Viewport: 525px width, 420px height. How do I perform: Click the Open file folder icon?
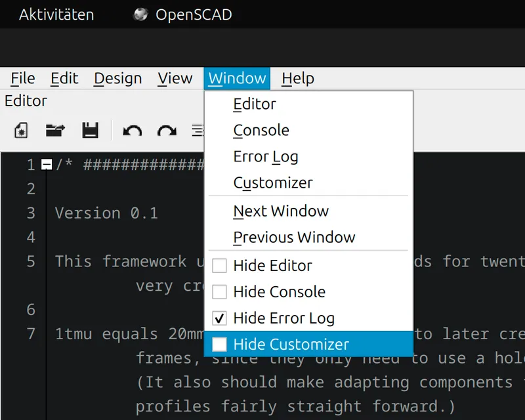click(x=55, y=131)
